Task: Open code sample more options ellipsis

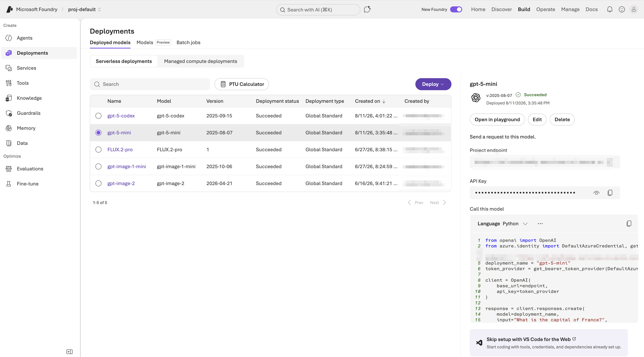Action: [540, 223]
